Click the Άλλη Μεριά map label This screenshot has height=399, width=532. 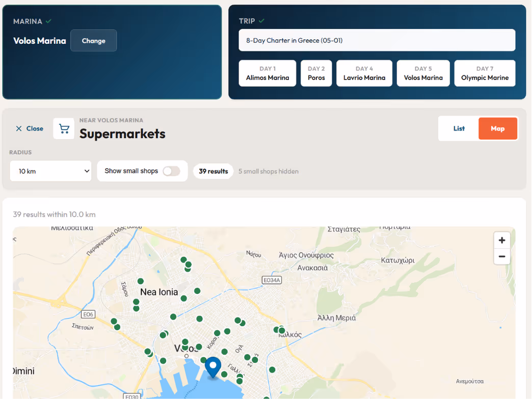[336, 318]
